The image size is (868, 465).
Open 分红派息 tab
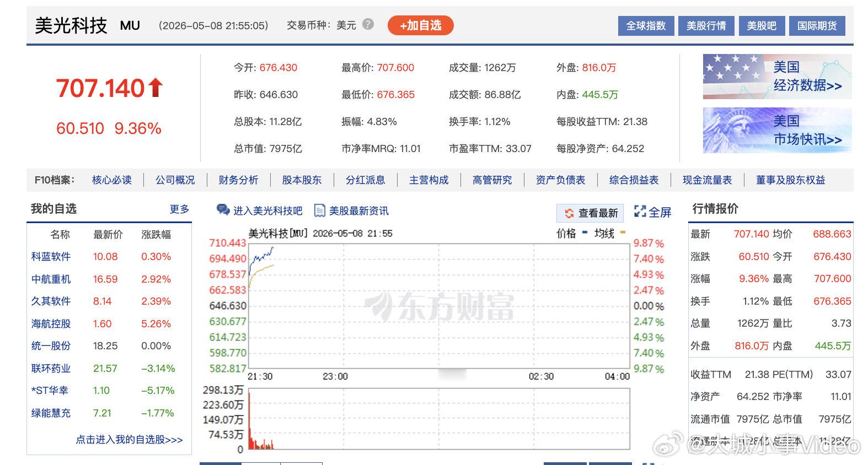click(x=366, y=180)
